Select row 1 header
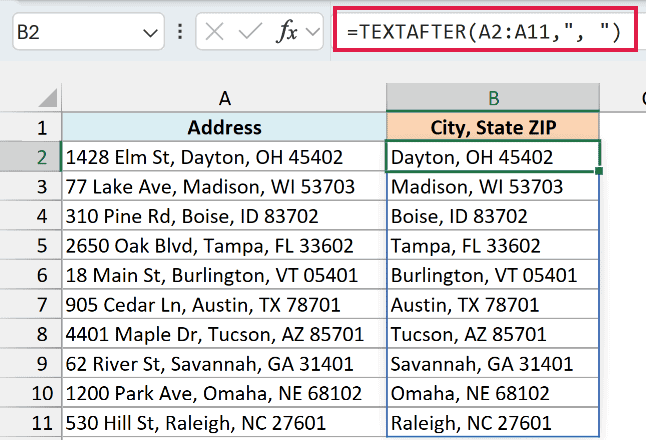The height and width of the screenshot is (440, 646). click(x=31, y=127)
